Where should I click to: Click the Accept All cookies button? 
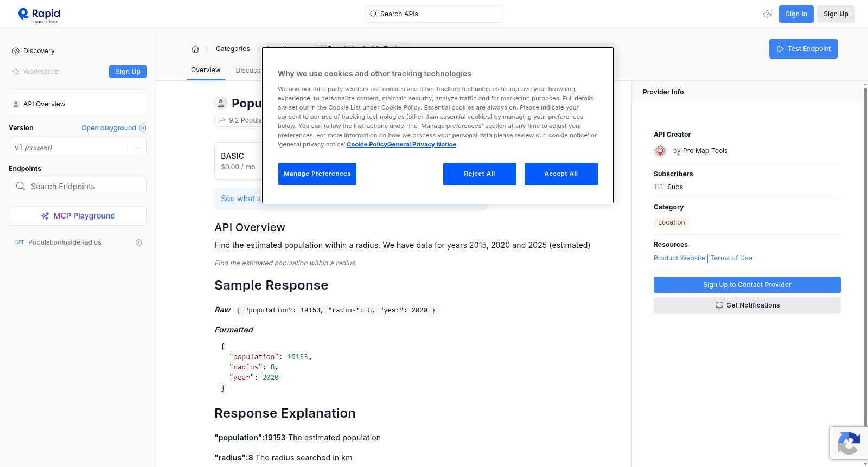[x=561, y=174]
